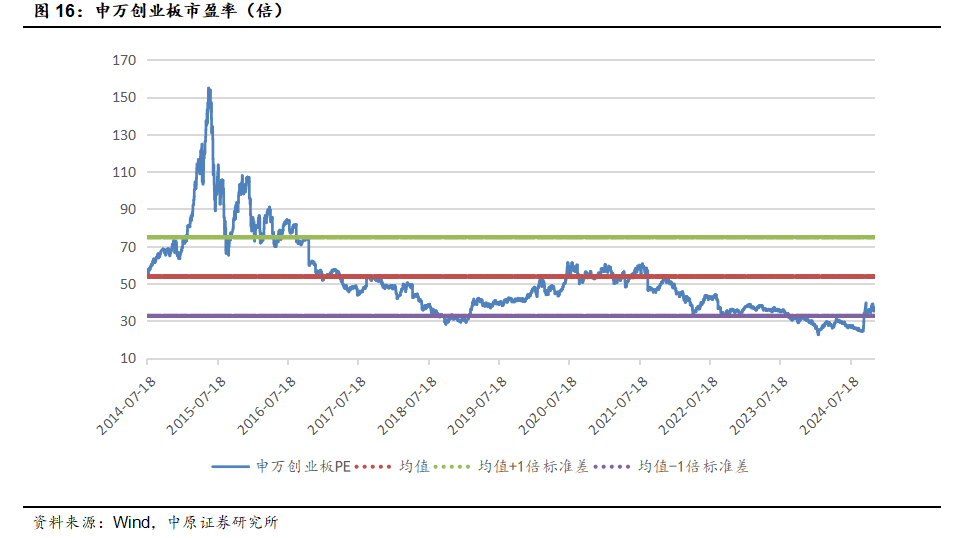The width and height of the screenshot is (967, 538).
Task: Click the PE line peak near 155
Action: click(208, 89)
